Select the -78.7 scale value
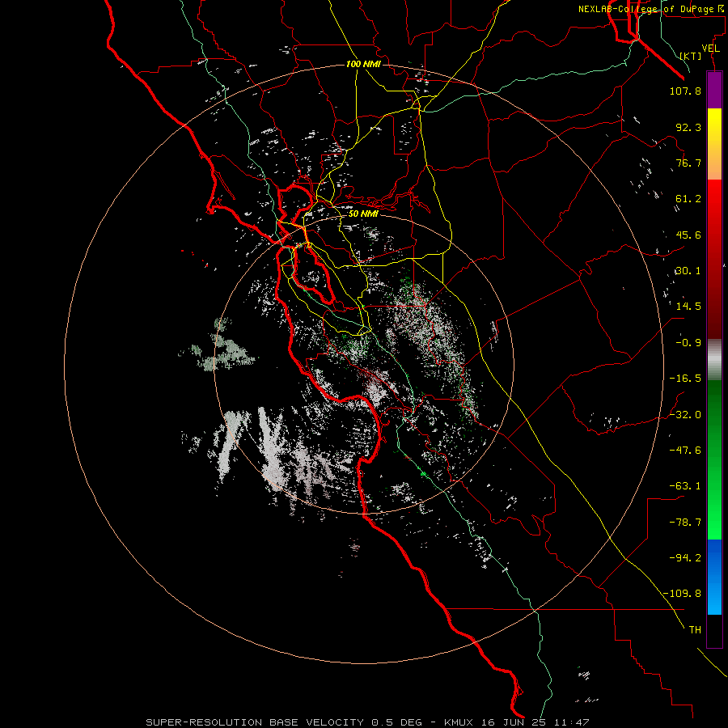Screen dimensions: 728x728 pyautogui.click(x=685, y=523)
